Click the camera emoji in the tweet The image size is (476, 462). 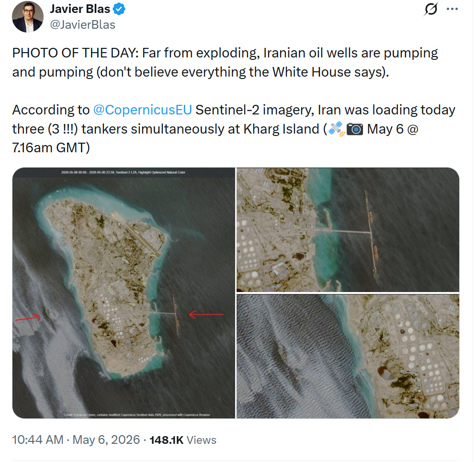tap(354, 129)
